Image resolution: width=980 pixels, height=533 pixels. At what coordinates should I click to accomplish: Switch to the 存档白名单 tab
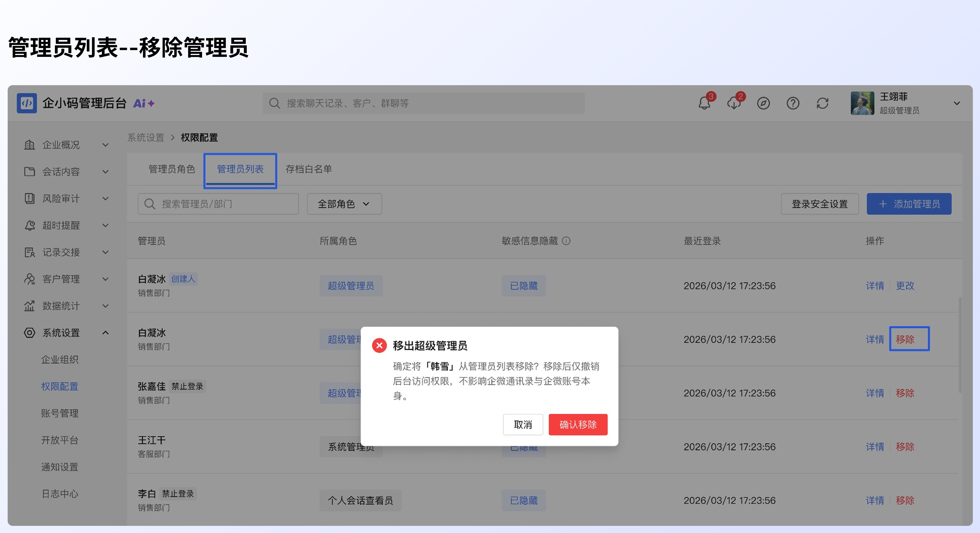click(309, 169)
